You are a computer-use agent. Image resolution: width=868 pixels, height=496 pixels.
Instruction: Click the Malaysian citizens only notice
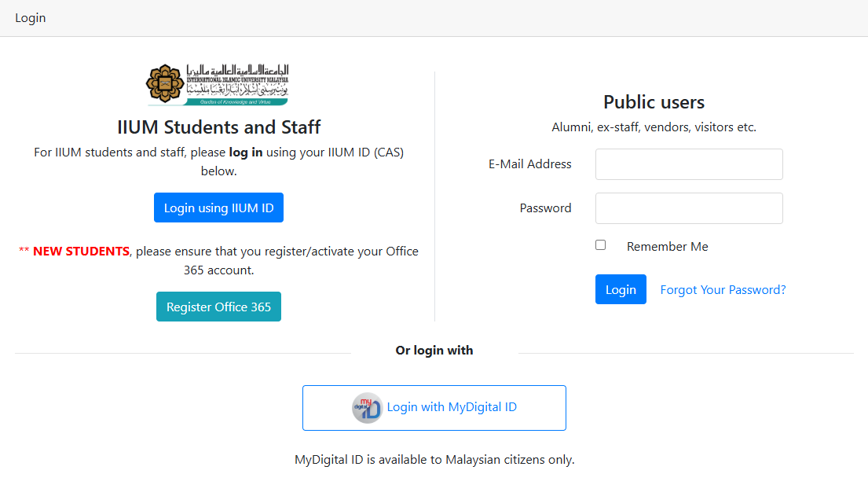[434, 459]
